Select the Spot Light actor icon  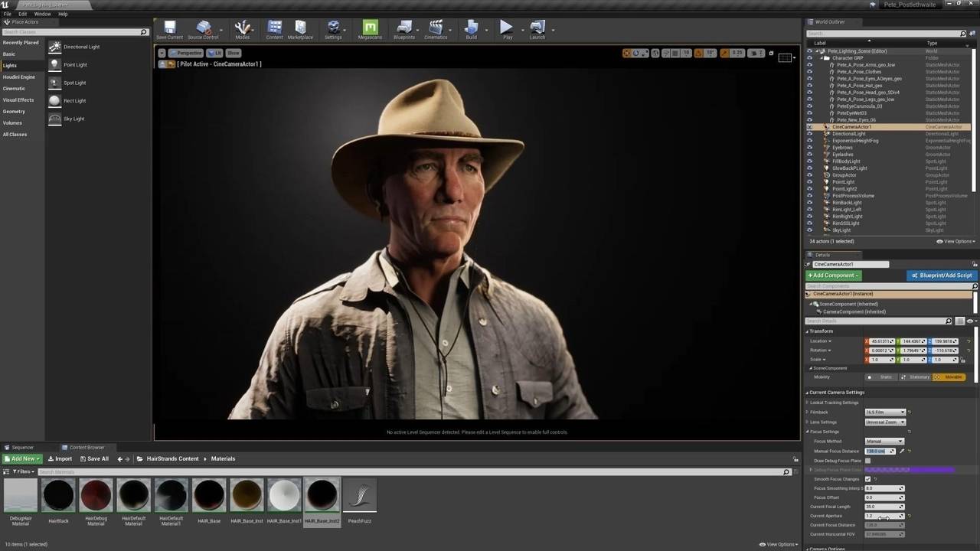(55, 83)
